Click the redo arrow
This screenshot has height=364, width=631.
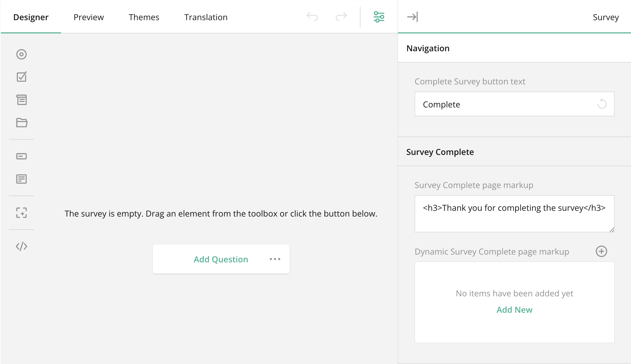(x=341, y=17)
